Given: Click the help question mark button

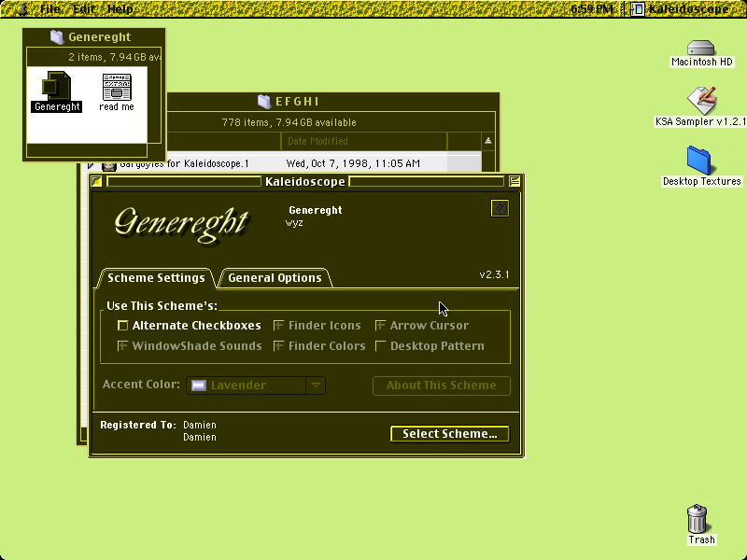Looking at the screenshot, I should pyautogui.click(x=500, y=208).
